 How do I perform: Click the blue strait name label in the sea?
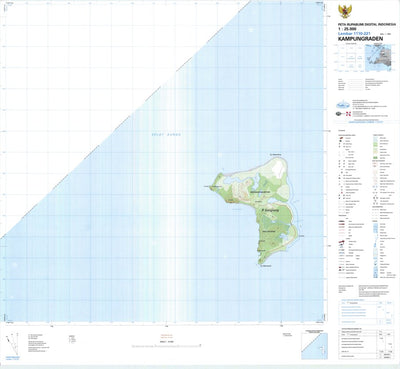[x=166, y=135]
